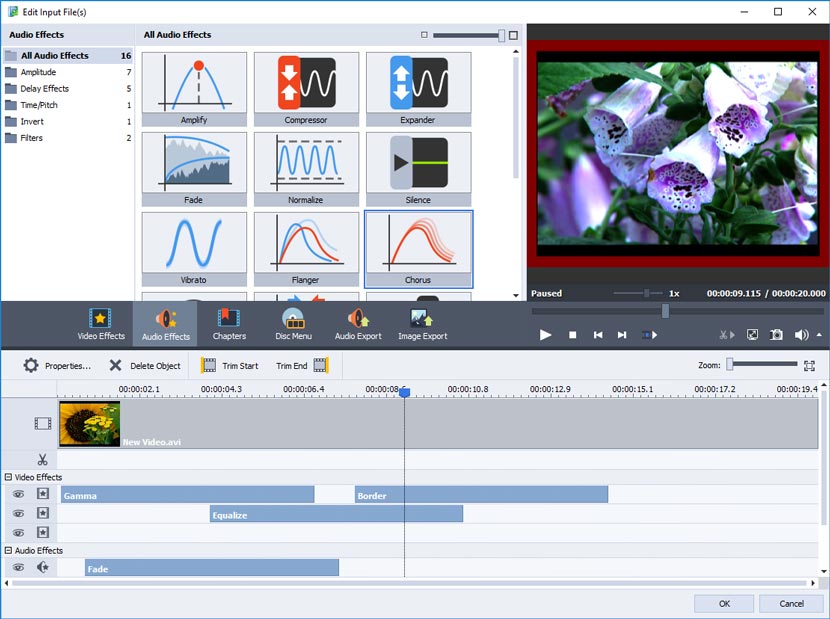Collapse the Audio Effects section
The height and width of the screenshot is (619, 830).
[8, 550]
